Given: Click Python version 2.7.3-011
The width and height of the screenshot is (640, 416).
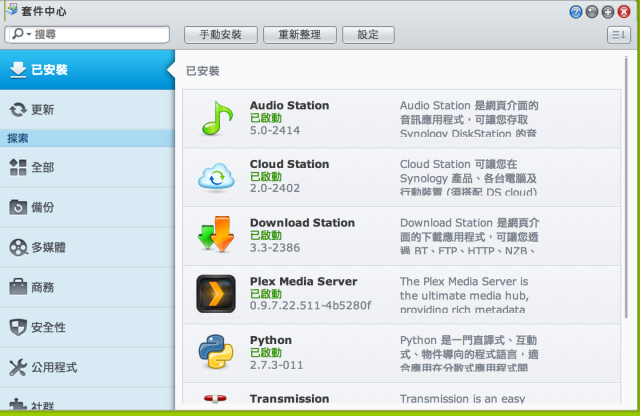Looking at the screenshot, I should click(276, 365).
